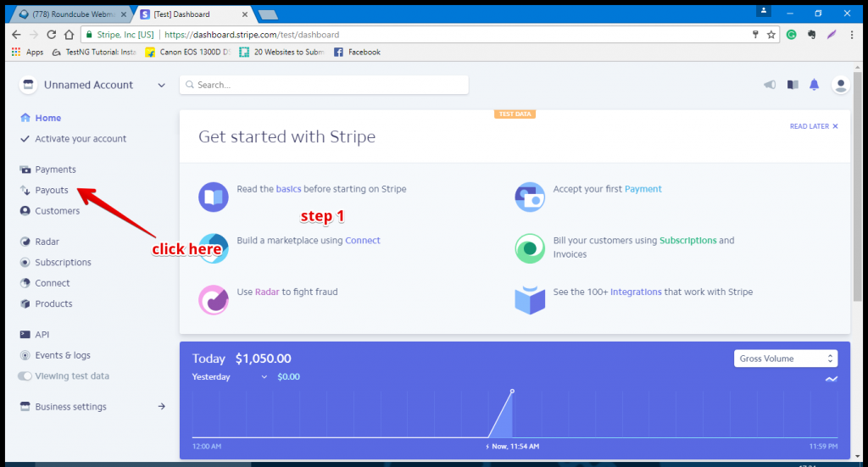868x467 pixels.
Task: Open the documentation book icon
Action: (793, 85)
